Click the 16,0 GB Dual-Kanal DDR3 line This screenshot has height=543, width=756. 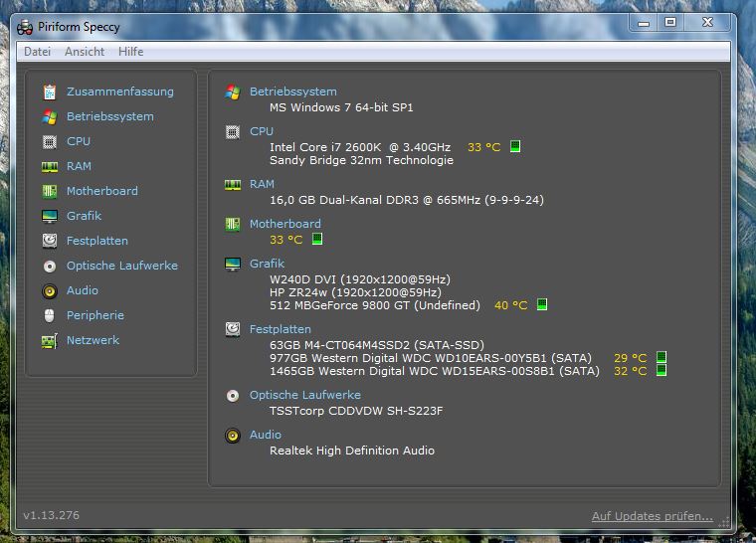click(407, 200)
